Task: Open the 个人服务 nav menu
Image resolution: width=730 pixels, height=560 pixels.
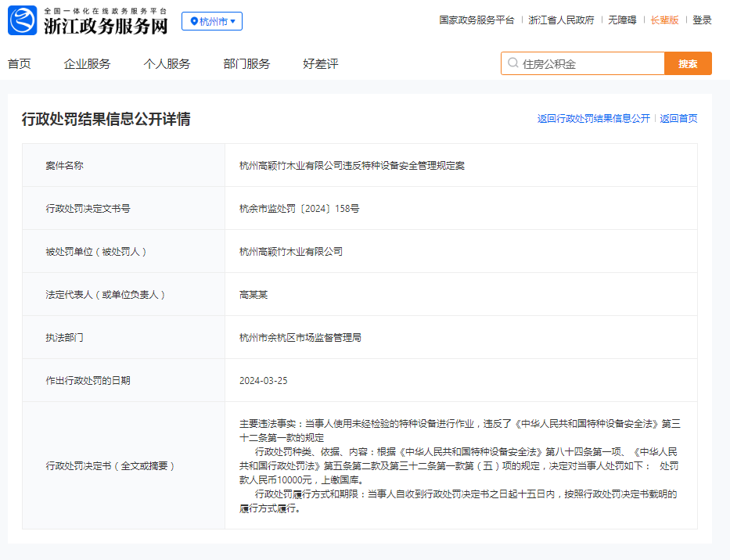Action: [167, 64]
